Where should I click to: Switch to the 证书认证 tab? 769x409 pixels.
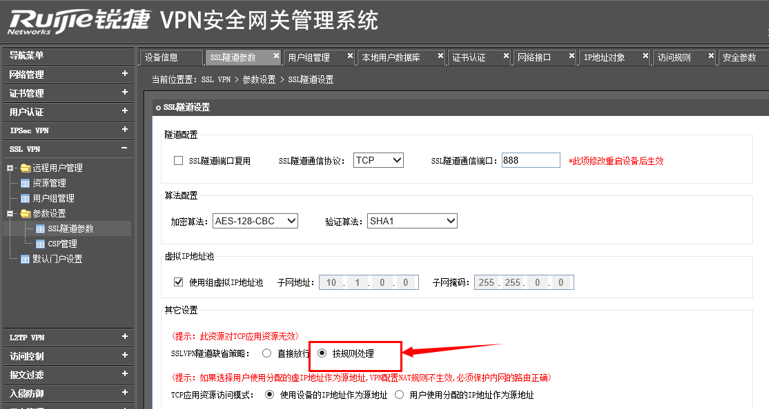[x=468, y=58]
